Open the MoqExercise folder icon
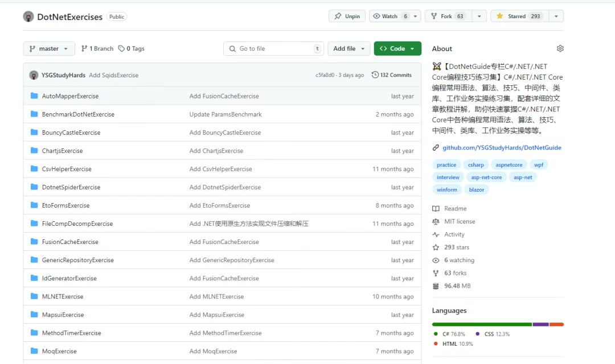 (x=34, y=351)
